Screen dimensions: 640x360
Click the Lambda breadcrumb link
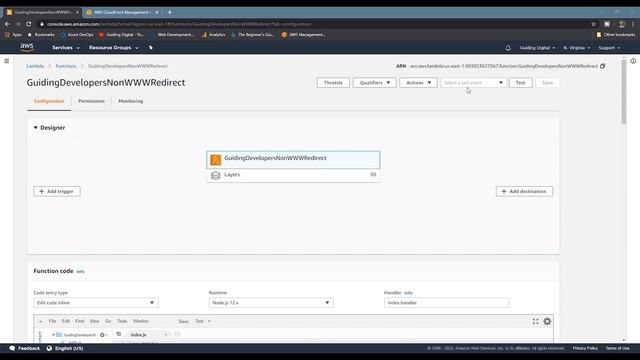click(35, 66)
